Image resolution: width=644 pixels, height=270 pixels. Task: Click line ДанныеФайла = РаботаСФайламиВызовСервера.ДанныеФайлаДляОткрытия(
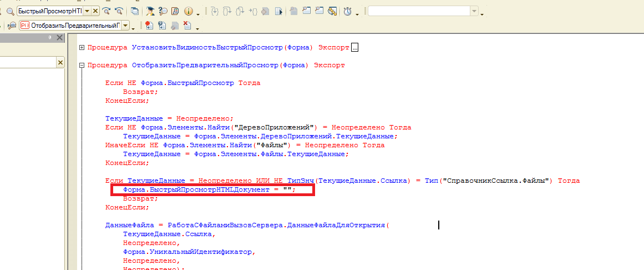pos(246,225)
